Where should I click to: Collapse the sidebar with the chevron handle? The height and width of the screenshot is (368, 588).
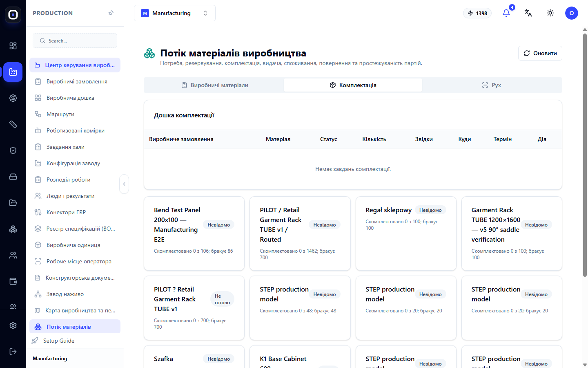pos(124,184)
